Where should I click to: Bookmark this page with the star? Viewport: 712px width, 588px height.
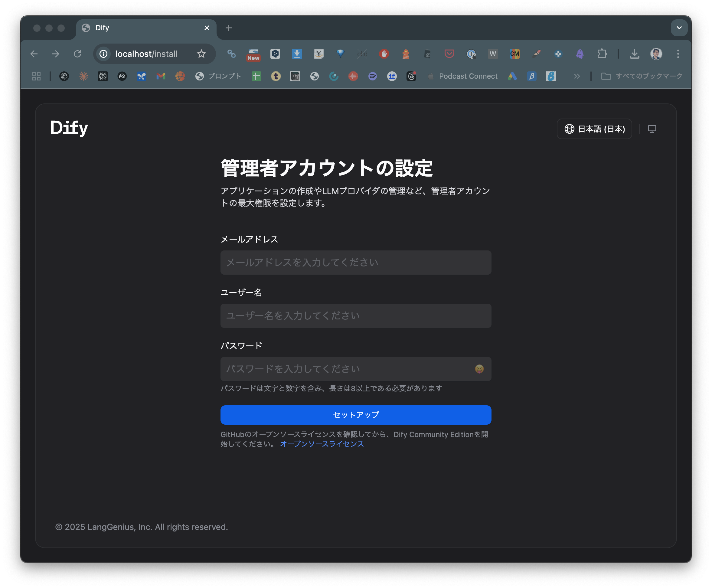[x=201, y=54]
